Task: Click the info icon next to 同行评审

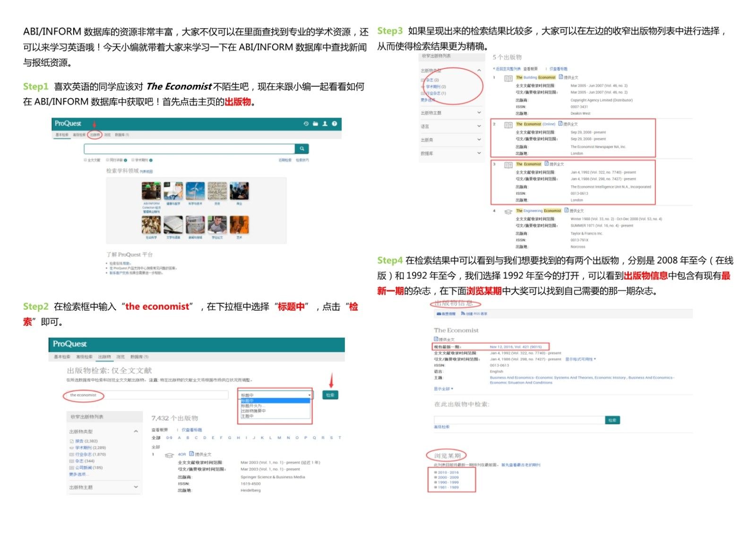Action: [125, 160]
